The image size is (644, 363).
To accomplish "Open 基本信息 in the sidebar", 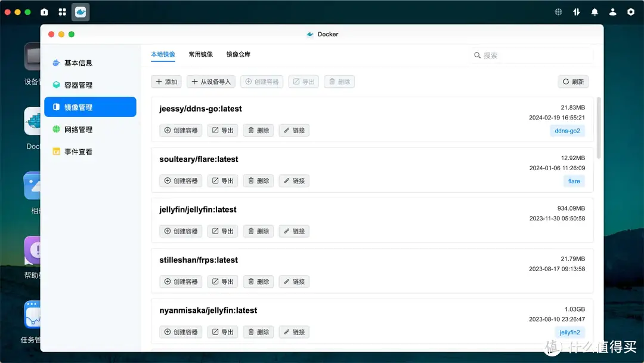I will pyautogui.click(x=91, y=63).
